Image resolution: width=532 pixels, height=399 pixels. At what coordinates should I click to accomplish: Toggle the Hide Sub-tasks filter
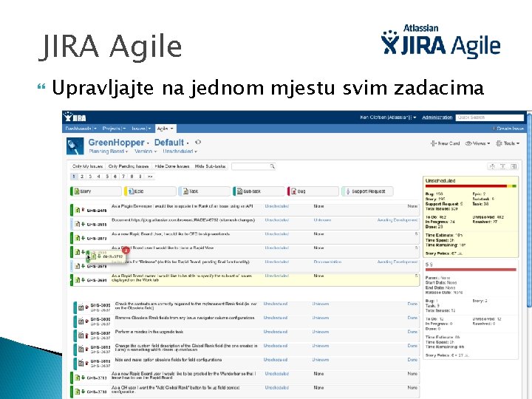click(210, 166)
